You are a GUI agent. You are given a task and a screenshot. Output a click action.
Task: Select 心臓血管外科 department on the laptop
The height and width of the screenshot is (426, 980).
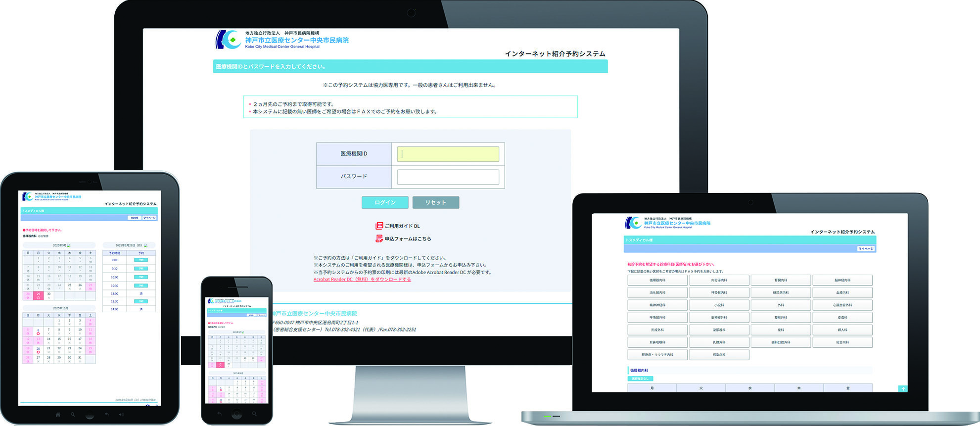pyautogui.click(x=842, y=305)
